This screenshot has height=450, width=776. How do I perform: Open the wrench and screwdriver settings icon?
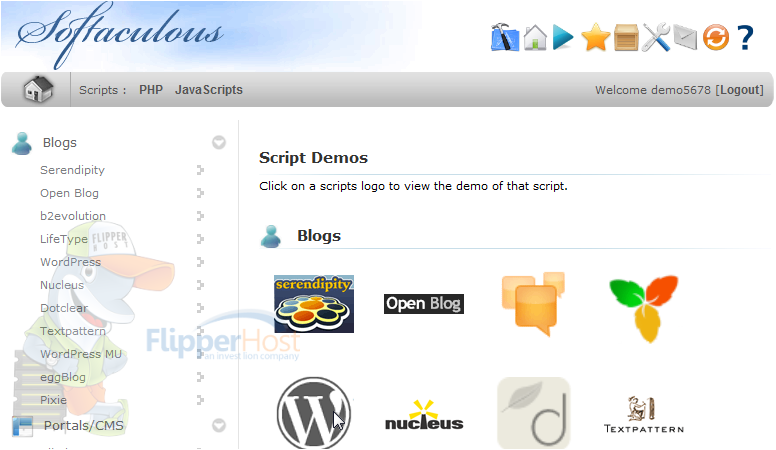[656, 37]
